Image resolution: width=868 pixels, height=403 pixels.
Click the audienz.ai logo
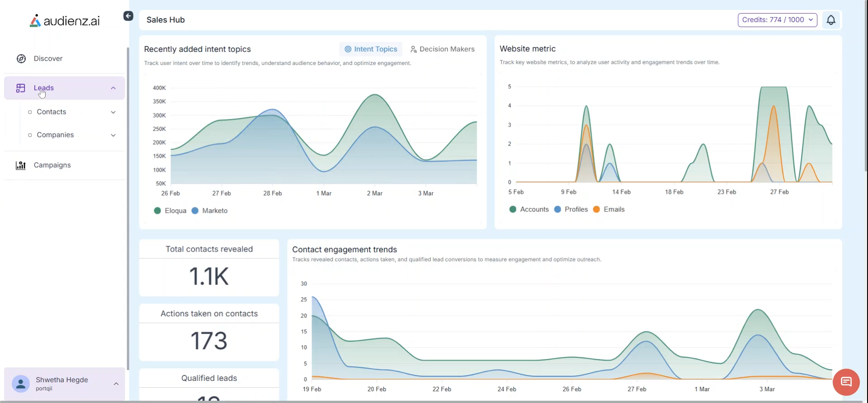point(65,21)
